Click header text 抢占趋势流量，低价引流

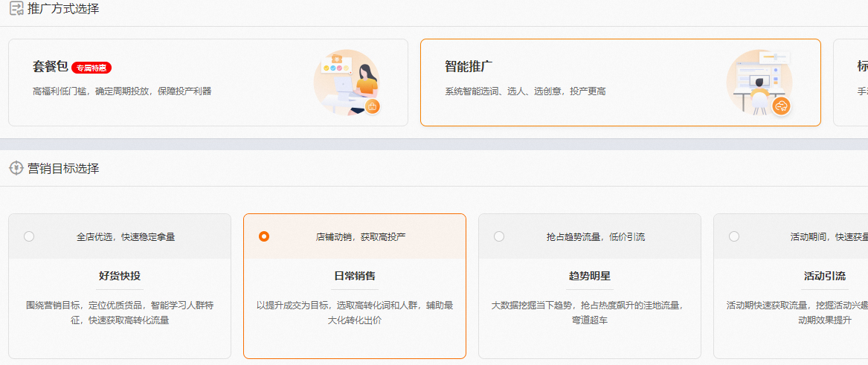(x=596, y=236)
